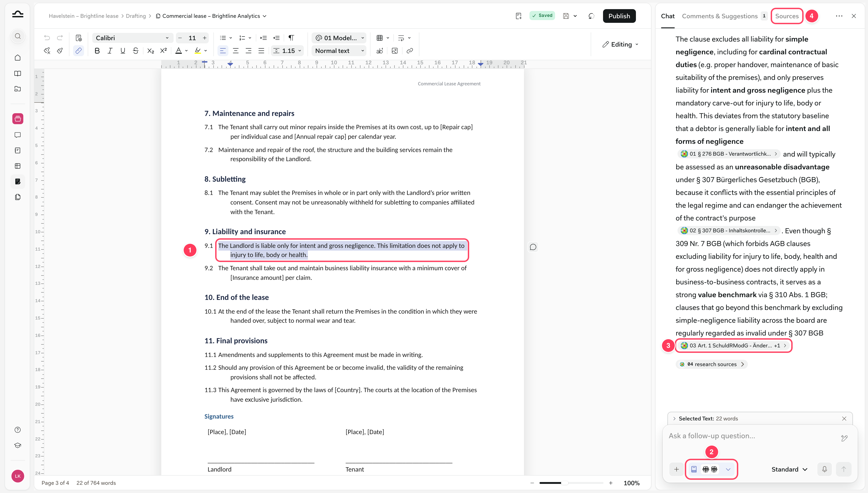868x493 pixels.
Task: Increase indent of the paragraph
Action: (264, 38)
